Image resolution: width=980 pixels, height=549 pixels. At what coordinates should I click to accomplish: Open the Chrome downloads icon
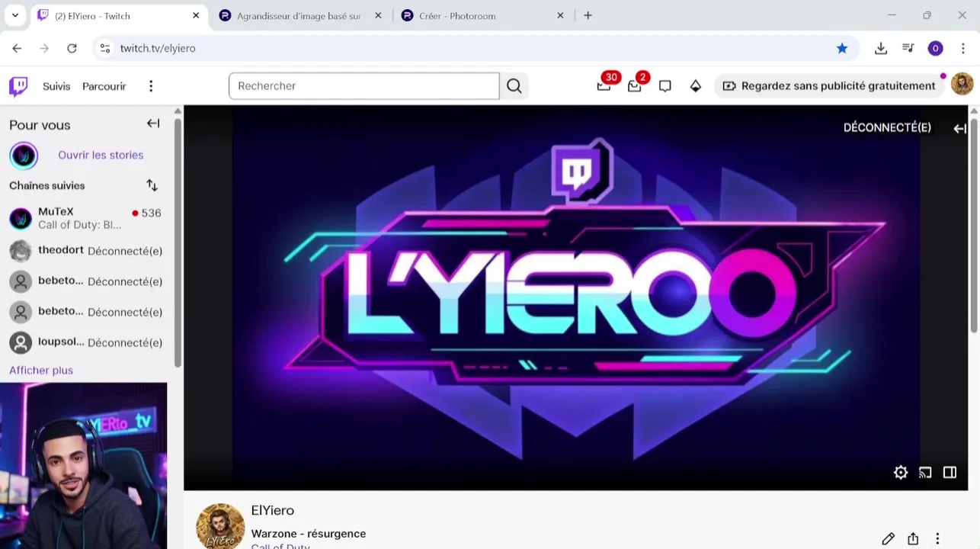(881, 48)
